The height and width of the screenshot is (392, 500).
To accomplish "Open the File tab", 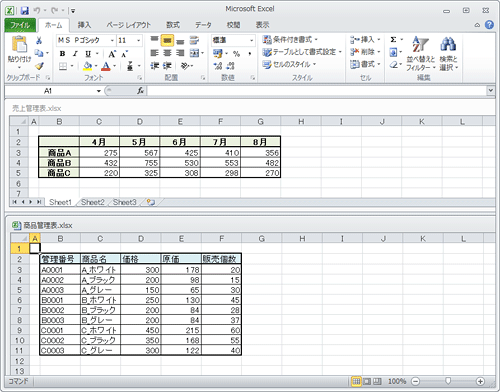I will click(x=20, y=25).
